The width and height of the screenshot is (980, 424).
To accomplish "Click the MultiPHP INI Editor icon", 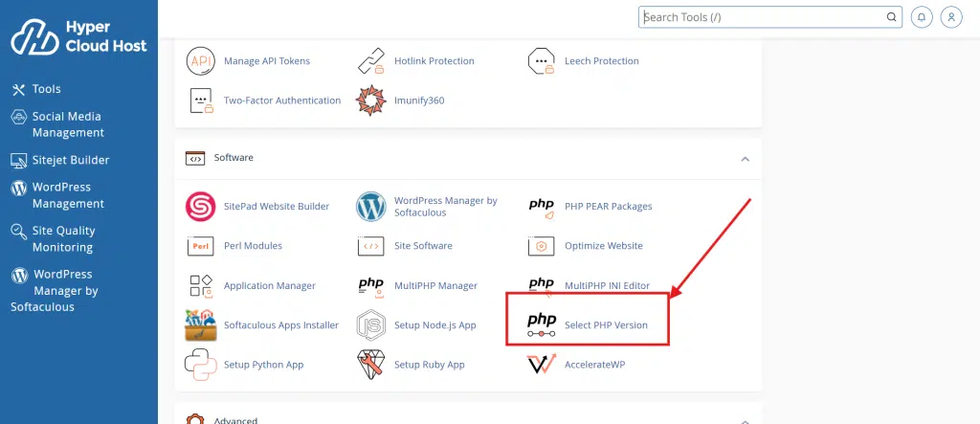I will click(x=542, y=286).
